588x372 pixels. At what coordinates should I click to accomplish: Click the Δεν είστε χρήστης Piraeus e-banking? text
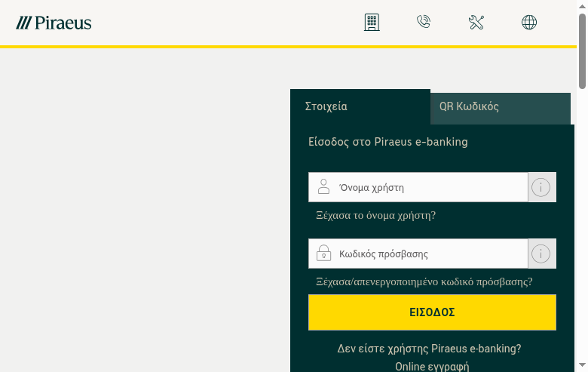click(429, 349)
